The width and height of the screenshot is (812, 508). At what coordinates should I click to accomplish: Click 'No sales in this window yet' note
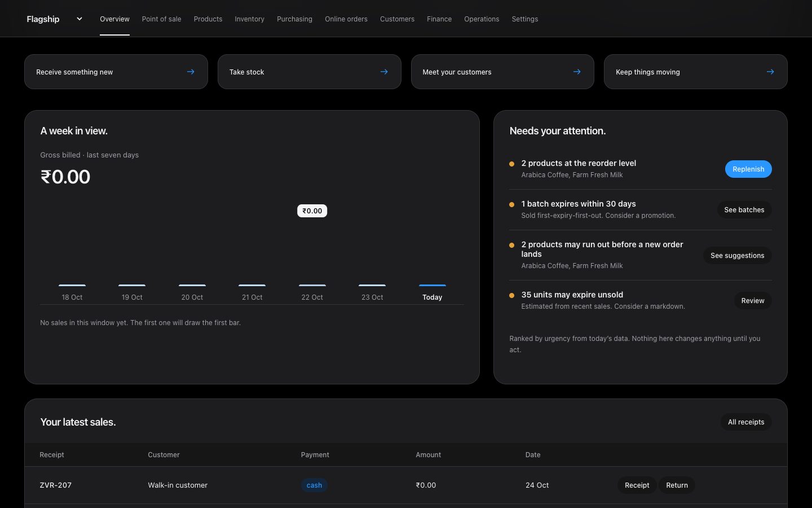[x=140, y=323]
